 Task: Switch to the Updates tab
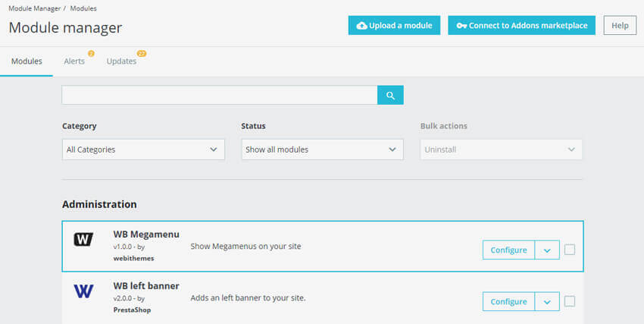121,61
